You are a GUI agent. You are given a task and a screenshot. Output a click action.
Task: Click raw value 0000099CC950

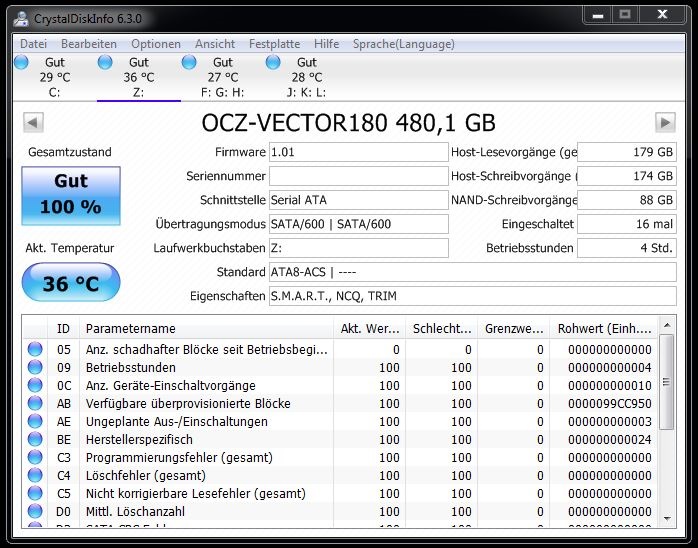tap(609, 404)
